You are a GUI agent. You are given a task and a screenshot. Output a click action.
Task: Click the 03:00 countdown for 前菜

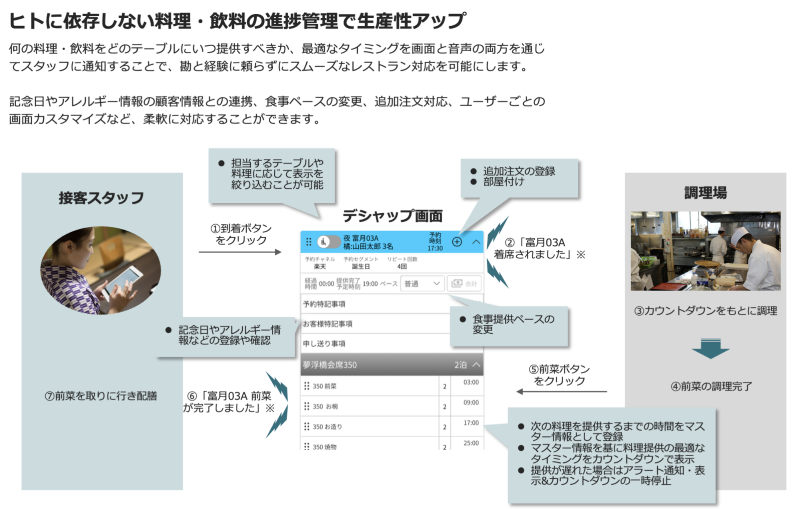click(x=471, y=383)
